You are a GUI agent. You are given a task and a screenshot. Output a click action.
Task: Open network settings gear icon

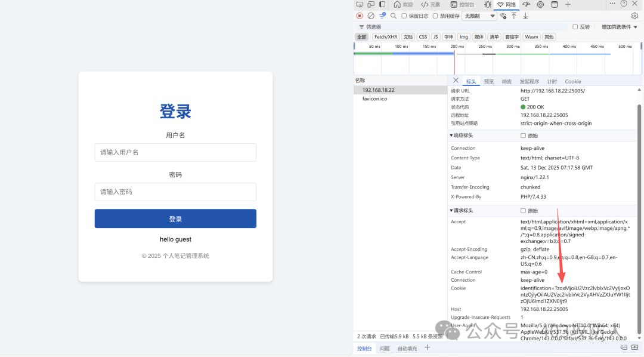click(x=634, y=16)
